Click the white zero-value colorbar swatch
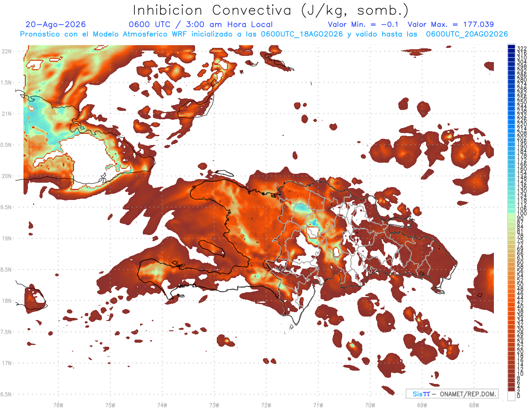 coord(512,396)
